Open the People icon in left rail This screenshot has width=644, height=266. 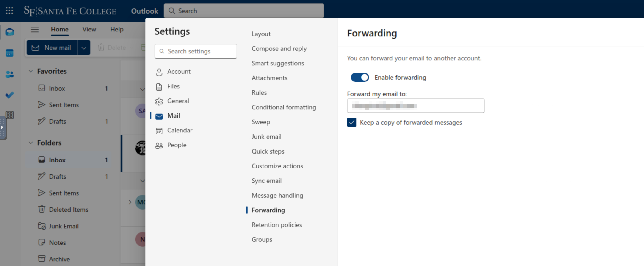(x=9, y=74)
